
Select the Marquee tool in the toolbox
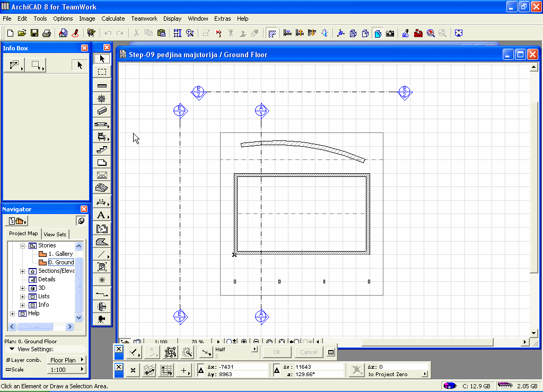tap(102, 72)
